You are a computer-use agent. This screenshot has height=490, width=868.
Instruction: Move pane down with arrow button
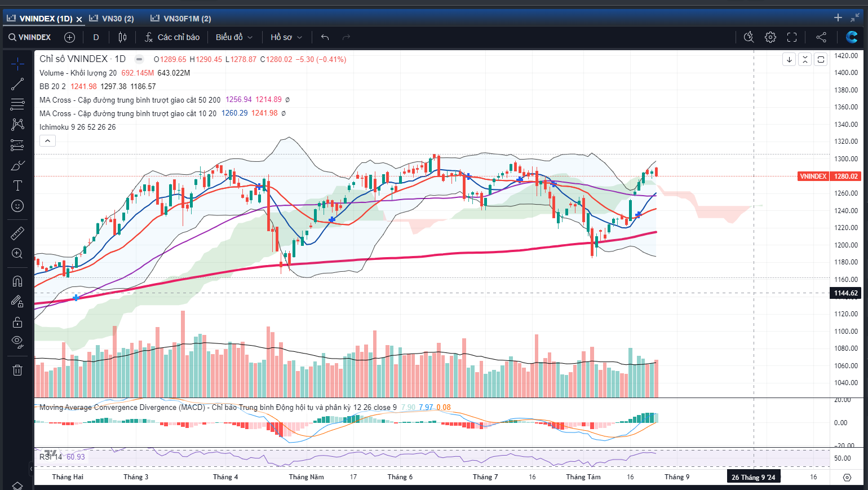(789, 59)
